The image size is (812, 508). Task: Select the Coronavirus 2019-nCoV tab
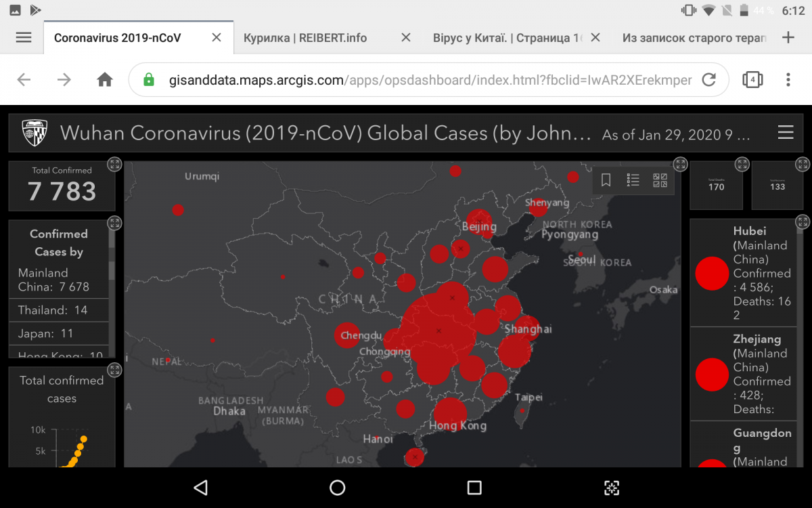tap(118, 38)
